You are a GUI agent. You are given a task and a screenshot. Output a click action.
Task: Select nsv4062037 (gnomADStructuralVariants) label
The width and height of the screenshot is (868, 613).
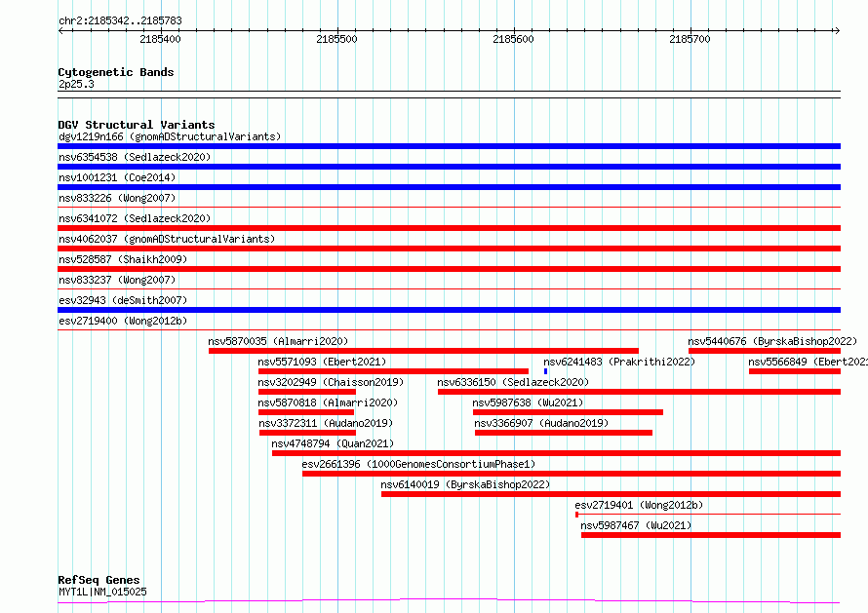[x=167, y=239]
